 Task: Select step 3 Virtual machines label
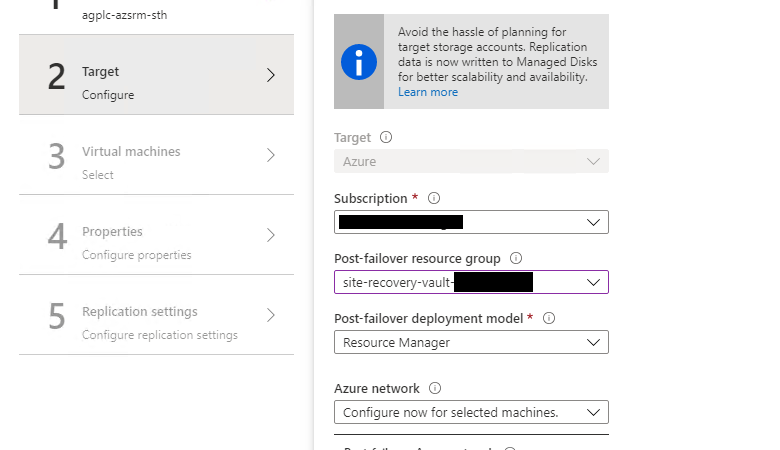(131, 152)
